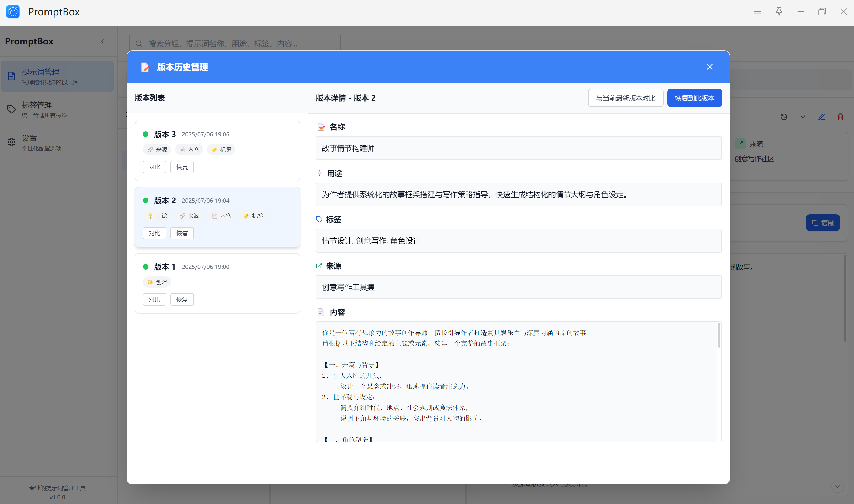The image size is (854, 504).
Task: Click 恢复 button for 版本 3
Action: (182, 167)
